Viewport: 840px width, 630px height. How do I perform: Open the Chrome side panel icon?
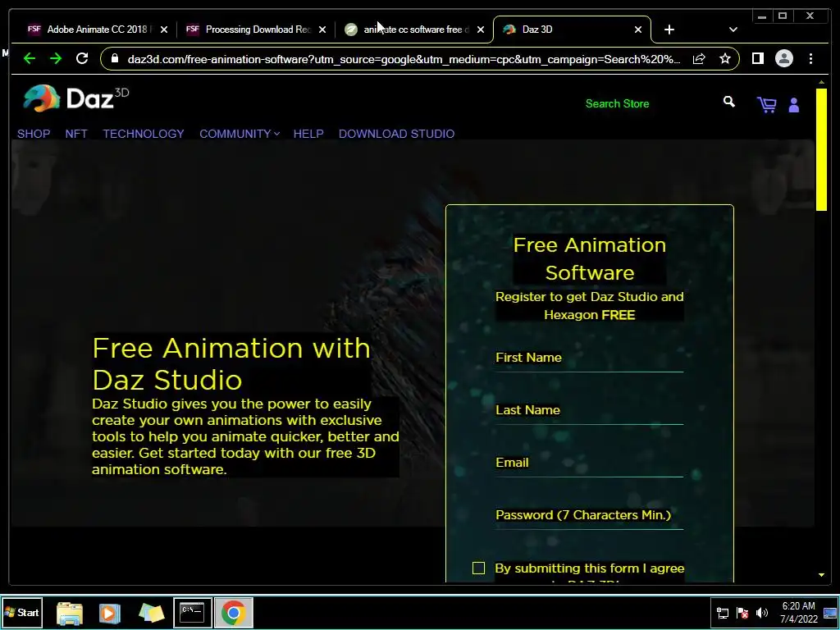(757, 58)
